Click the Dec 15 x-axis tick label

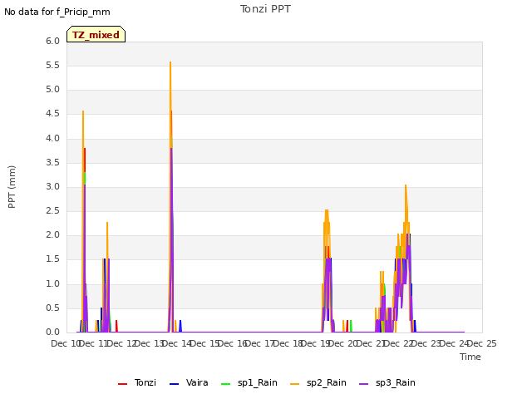[204, 343]
